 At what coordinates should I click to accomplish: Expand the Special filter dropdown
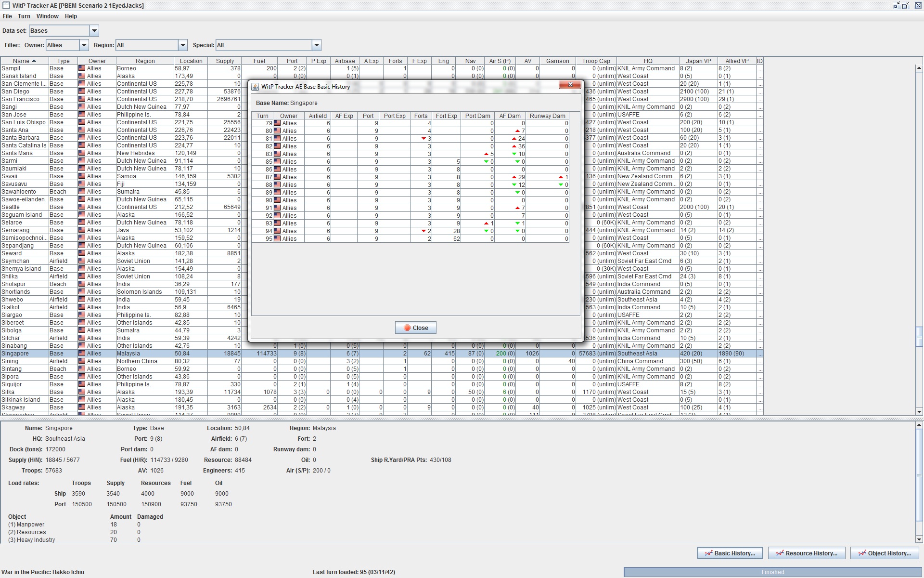coord(317,45)
